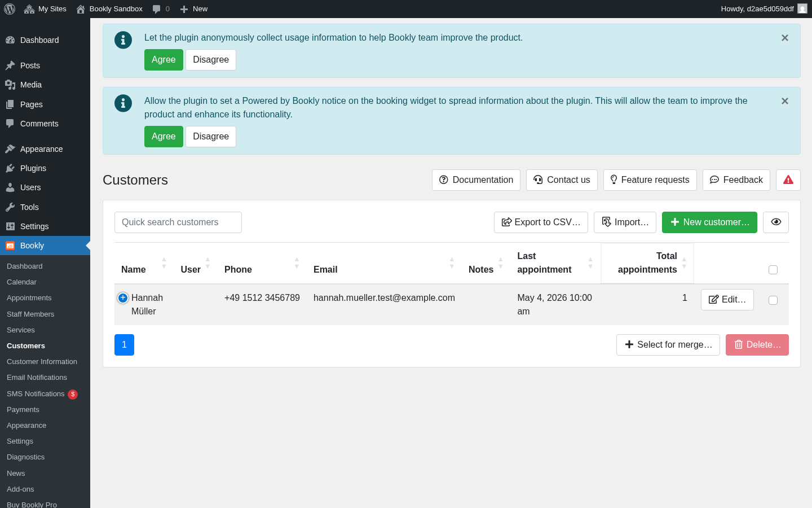This screenshot has height=508, width=812.
Task: Toggle column visibility eye button
Action: [776, 222]
